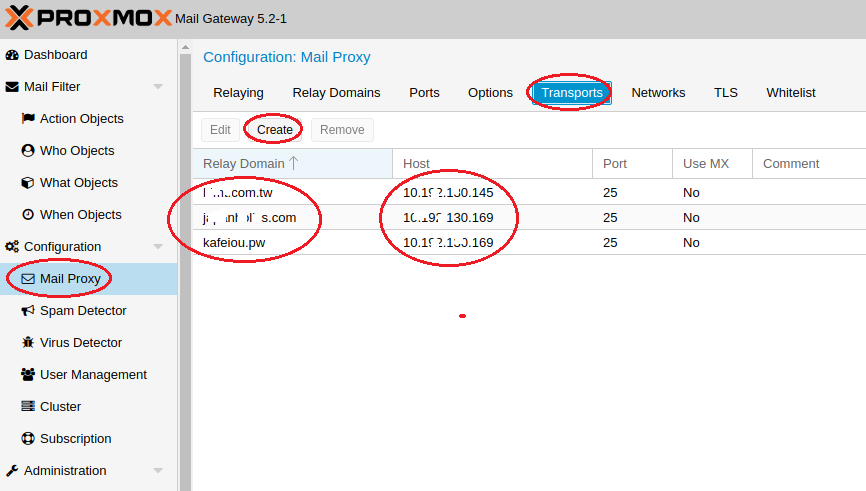
Task: Click the Mail Proxy envelope icon
Action: (x=28, y=278)
